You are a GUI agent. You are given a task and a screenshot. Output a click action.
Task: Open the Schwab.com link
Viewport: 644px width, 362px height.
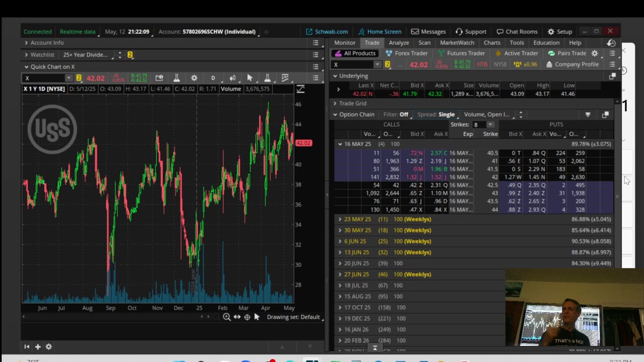[x=327, y=32]
